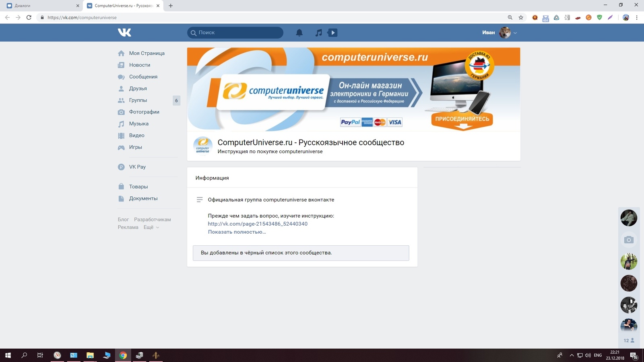
Task: Click the speech bubble icon beside Сообщения
Action: [121, 77]
